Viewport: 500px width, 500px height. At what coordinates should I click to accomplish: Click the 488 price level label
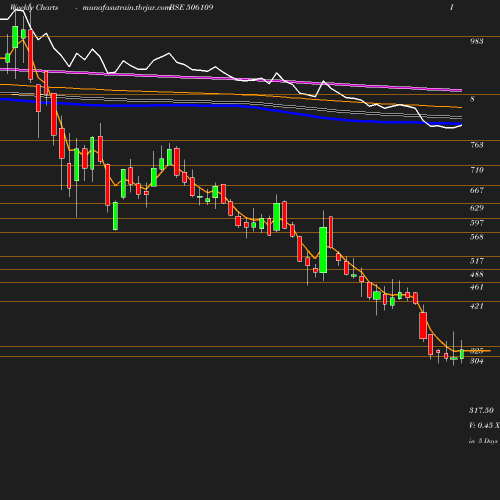(477, 274)
